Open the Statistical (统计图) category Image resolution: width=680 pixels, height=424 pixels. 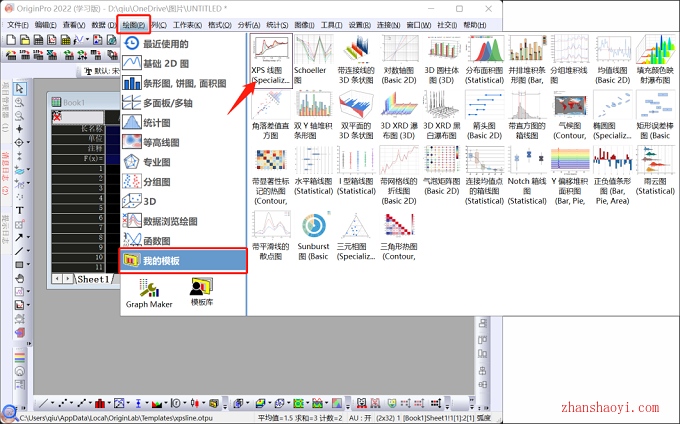(183, 123)
